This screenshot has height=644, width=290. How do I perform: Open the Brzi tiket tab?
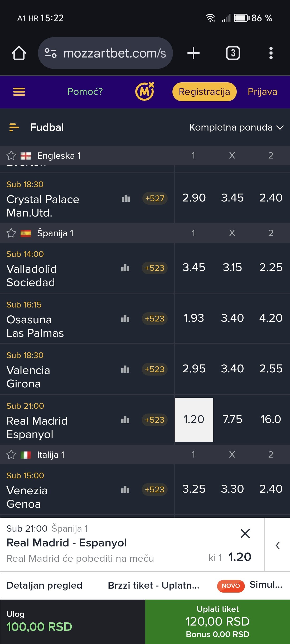(153, 585)
